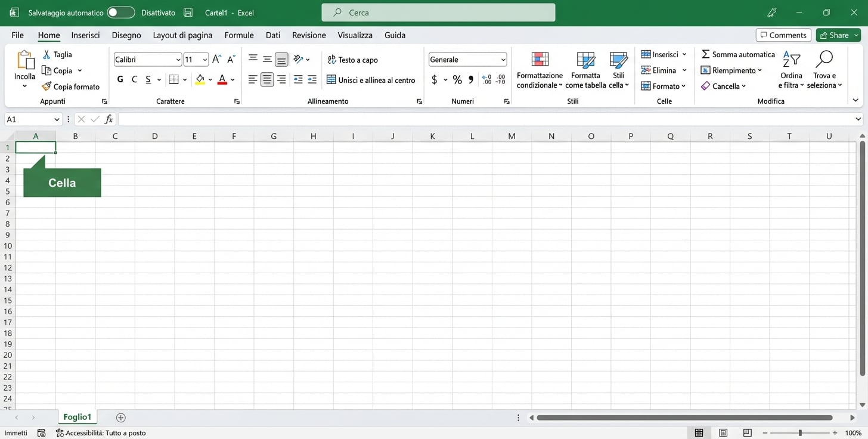This screenshot has height=439, width=868.
Task: Open Ordina e filtra menu
Action: point(791,70)
